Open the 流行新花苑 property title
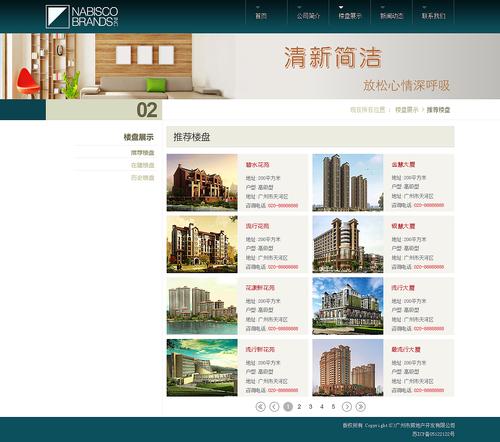 click(260, 349)
